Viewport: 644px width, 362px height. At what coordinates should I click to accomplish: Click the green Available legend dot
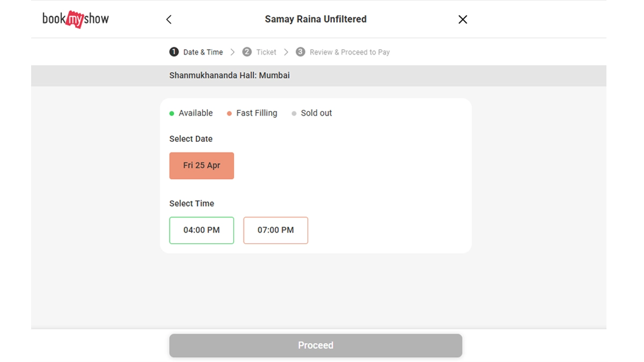click(172, 114)
